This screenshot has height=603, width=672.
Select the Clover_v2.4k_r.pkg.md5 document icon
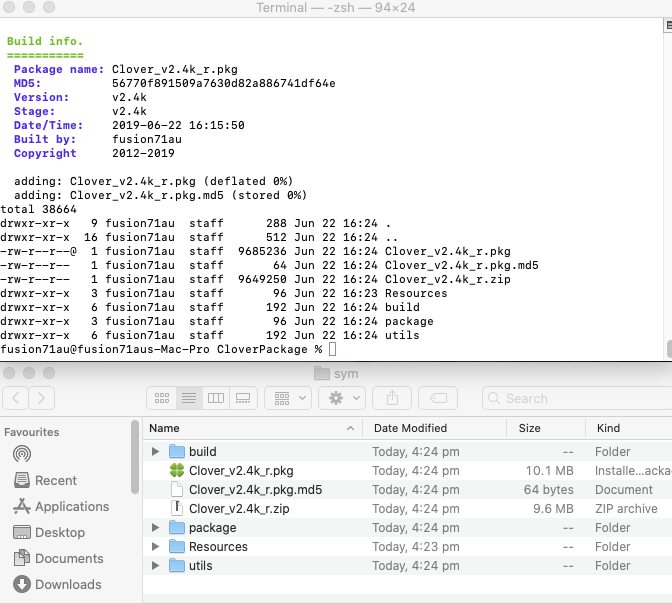coord(177,489)
